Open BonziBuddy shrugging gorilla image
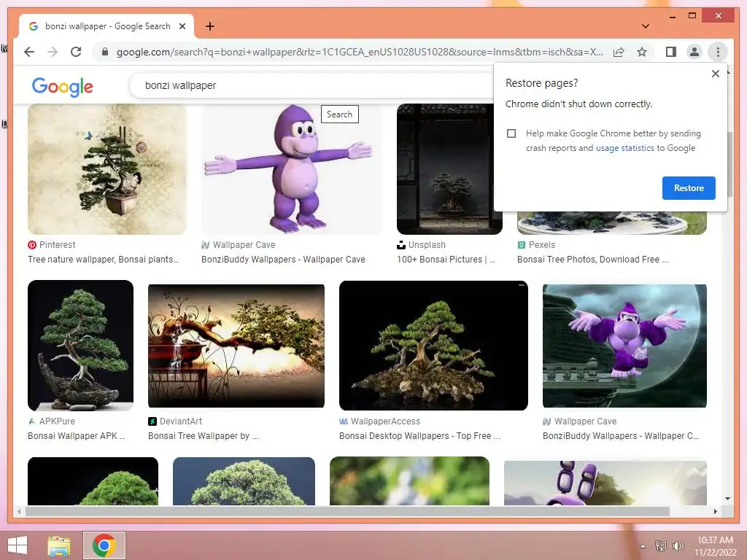This screenshot has width=747, height=560. (x=624, y=346)
